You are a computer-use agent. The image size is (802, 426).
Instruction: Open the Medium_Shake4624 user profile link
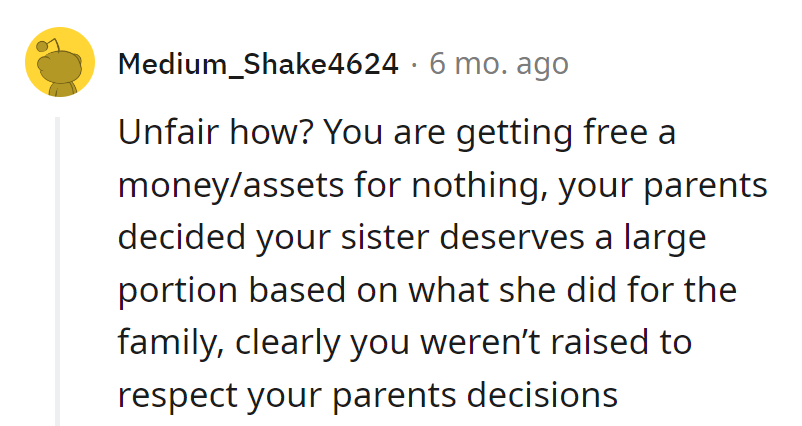click(x=257, y=65)
